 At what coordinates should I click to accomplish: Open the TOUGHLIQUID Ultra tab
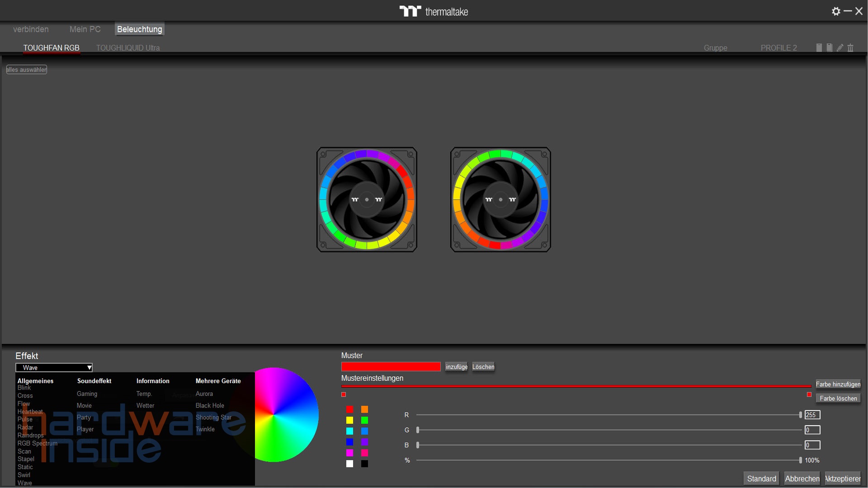point(128,47)
